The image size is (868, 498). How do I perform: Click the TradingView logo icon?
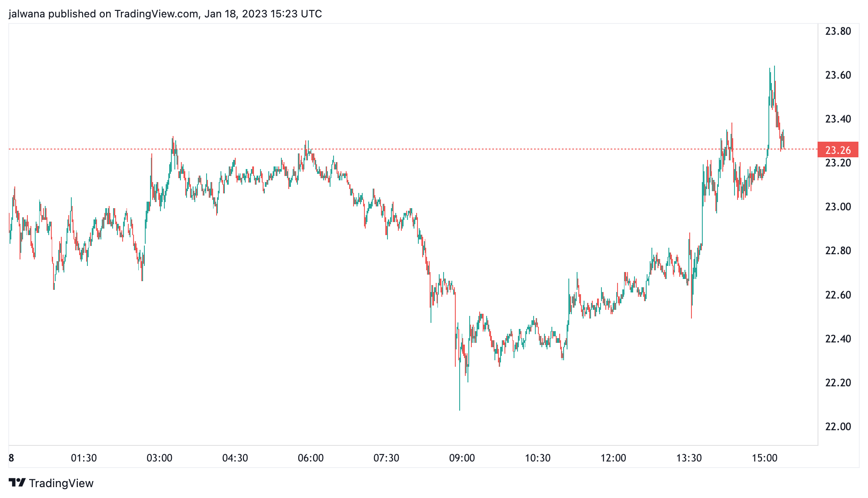click(x=17, y=483)
